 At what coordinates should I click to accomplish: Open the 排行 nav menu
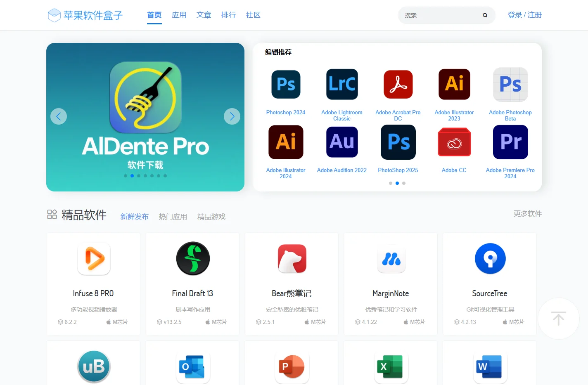point(229,15)
